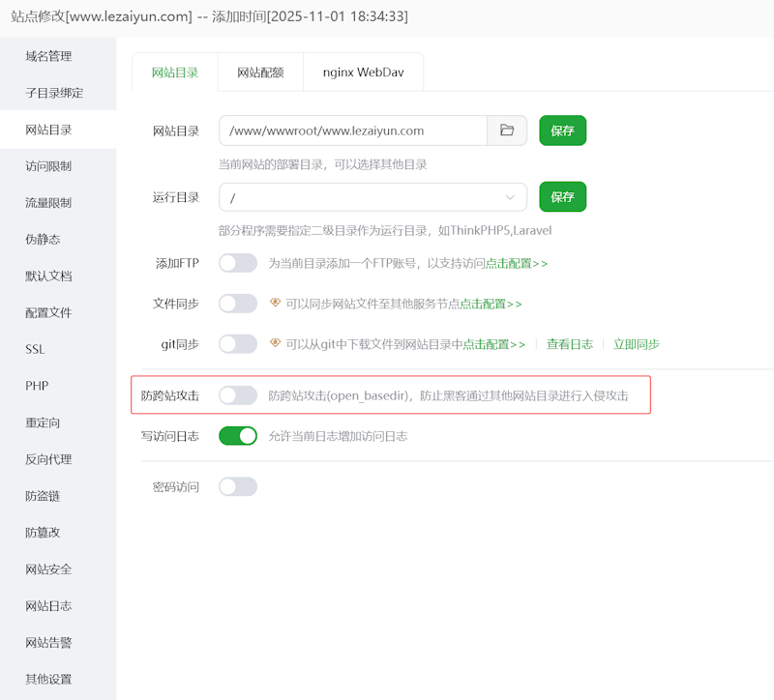
Task: Switch to the nginx WebDav tab
Action: (x=363, y=72)
